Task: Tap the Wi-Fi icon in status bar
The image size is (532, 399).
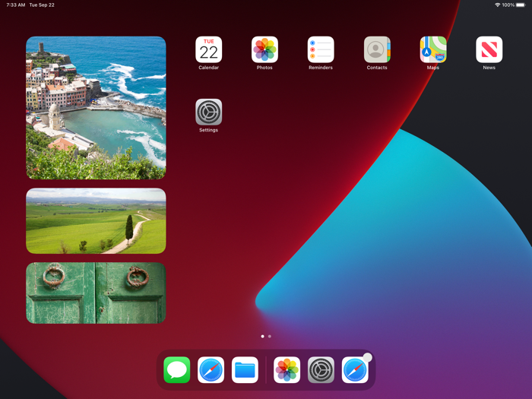Action: pos(498,5)
